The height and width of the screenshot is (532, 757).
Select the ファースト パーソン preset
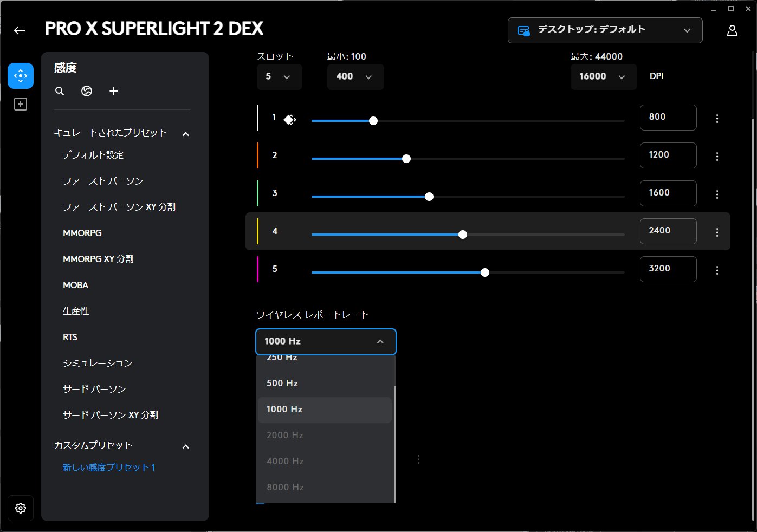coord(103,181)
